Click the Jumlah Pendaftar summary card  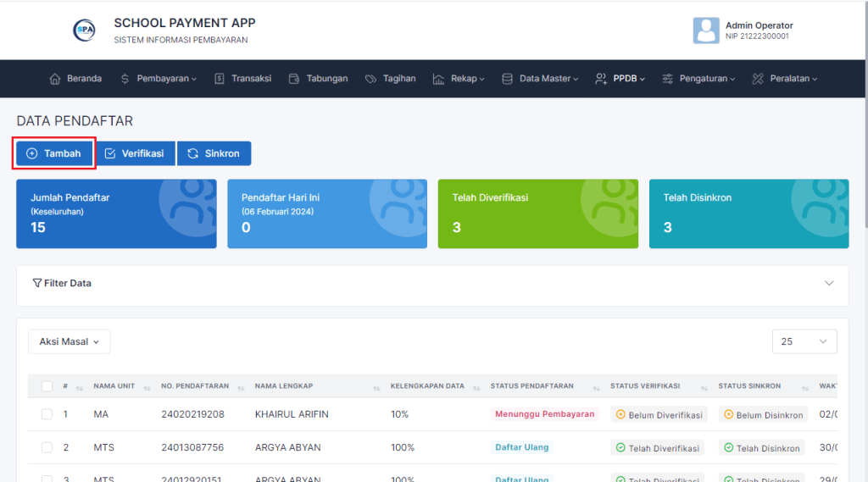[116, 213]
